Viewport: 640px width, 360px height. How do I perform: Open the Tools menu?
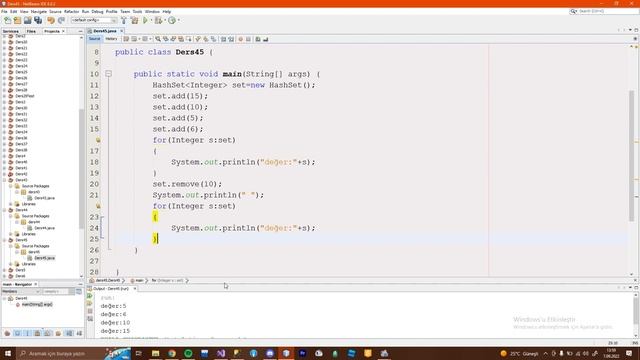[x=137, y=12]
